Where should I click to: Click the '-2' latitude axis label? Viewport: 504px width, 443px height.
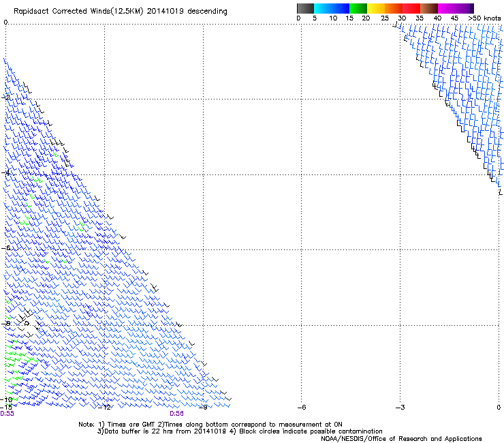pyautogui.click(x=6, y=97)
